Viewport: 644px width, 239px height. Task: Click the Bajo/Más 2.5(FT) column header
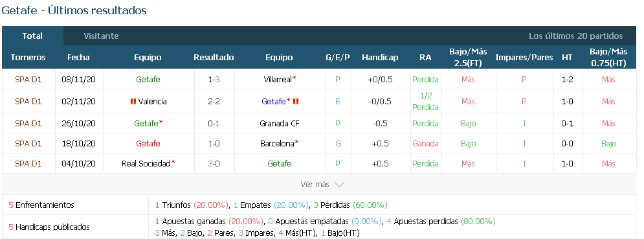click(x=468, y=57)
